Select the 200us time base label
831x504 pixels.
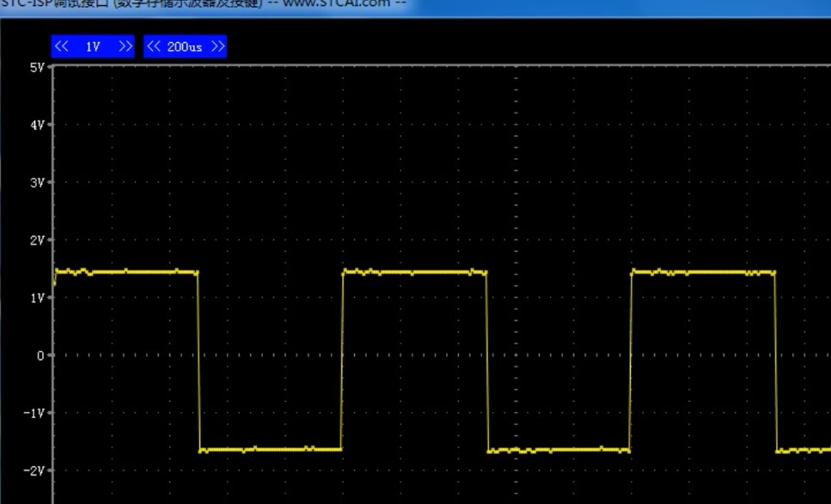[x=185, y=46]
